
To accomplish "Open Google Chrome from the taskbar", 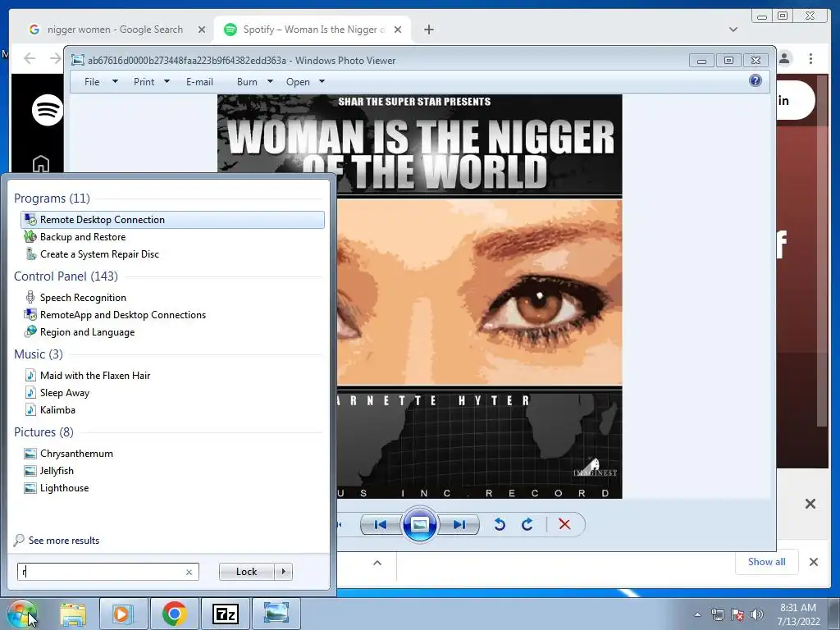I will (174, 614).
